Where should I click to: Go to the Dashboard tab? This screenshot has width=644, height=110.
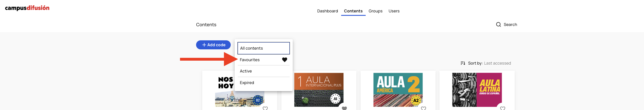(x=327, y=11)
